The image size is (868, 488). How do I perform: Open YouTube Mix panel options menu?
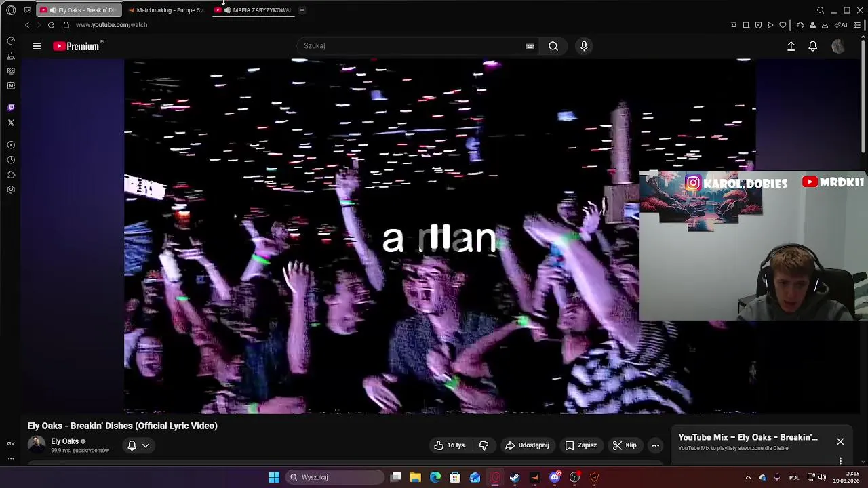pyautogui.click(x=840, y=461)
